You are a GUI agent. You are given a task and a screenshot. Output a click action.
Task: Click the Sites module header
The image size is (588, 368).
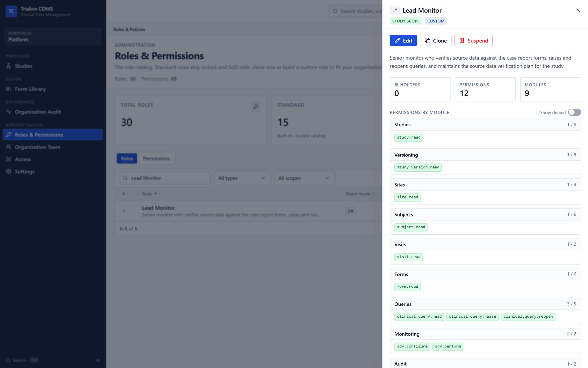(485, 185)
